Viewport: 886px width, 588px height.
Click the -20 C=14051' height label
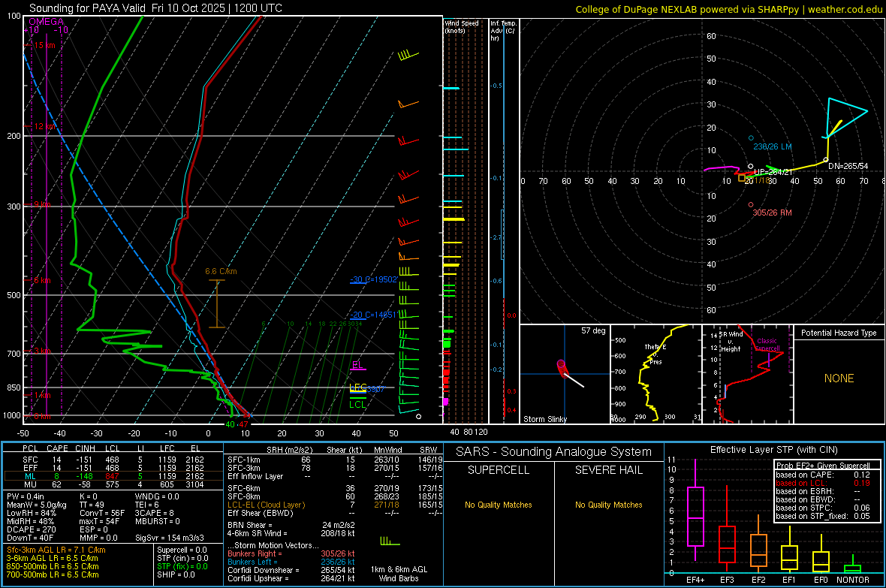(373, 315)
